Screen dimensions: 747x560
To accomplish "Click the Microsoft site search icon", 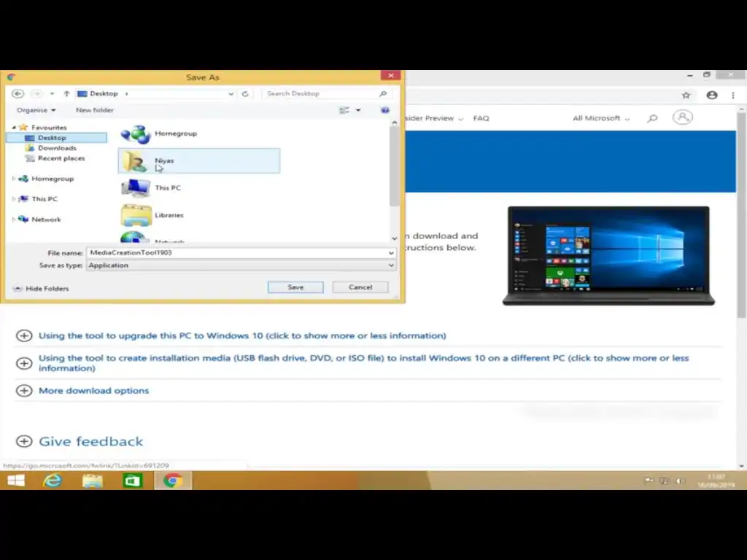I will point(652,118).
